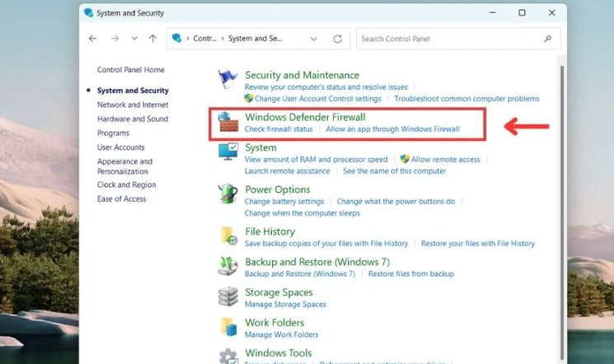Screen dimensions: 614x364
Task: Open Hardware and Sound category
Action: tap(132, 119)
